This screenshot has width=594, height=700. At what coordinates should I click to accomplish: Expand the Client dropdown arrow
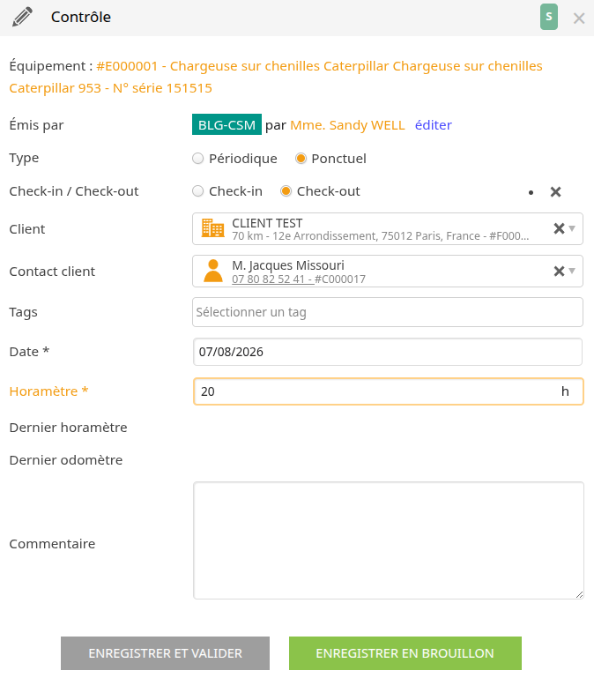click(572, 228)
